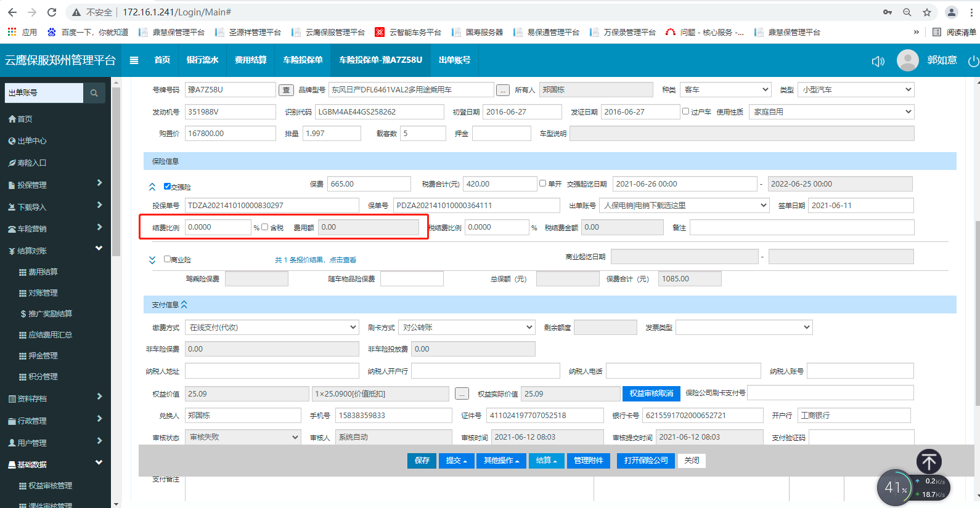Click the 保存 button
980x508 pixels.
[422, 461]
